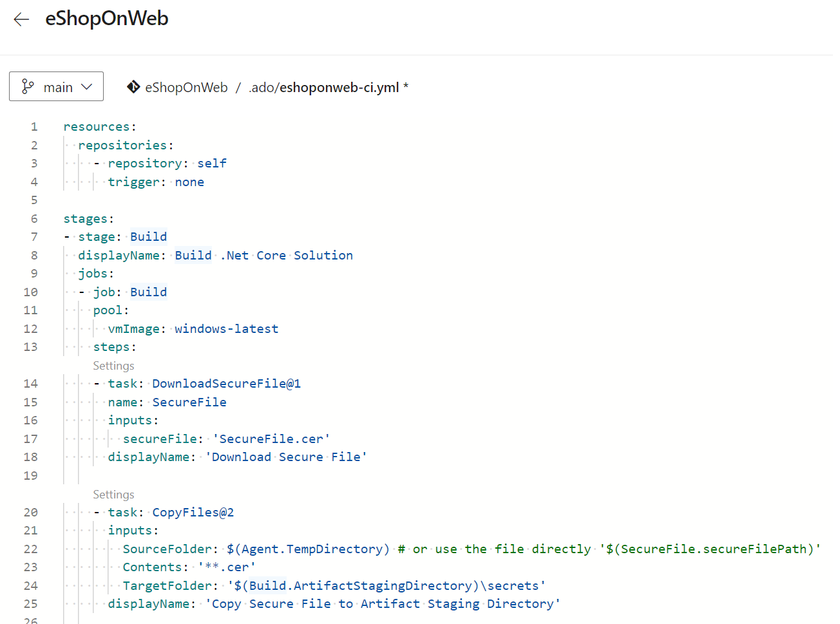Click the 'SecureFile.cer' value on line 17
Screen dimensions: 840x624
272,439
